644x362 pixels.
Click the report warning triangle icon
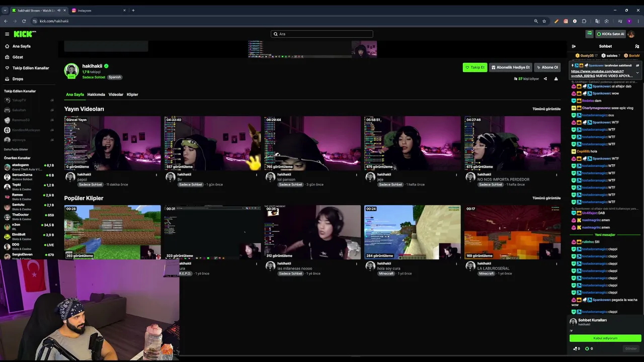(556, 79)
